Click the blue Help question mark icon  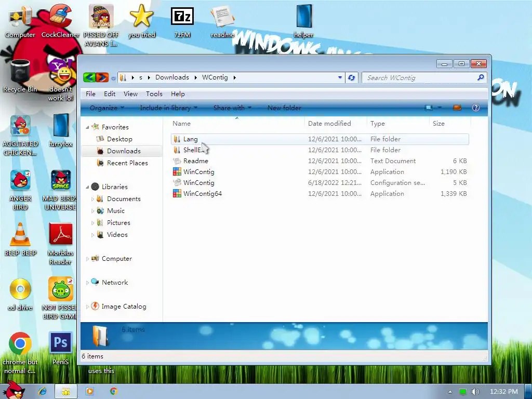pos(476,108)
